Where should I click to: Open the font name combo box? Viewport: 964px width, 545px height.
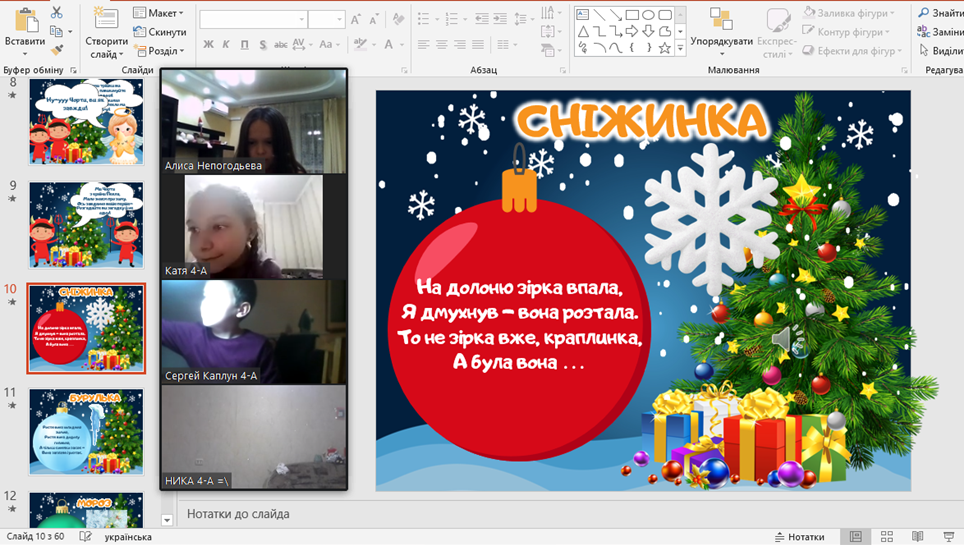click(253, 20)
